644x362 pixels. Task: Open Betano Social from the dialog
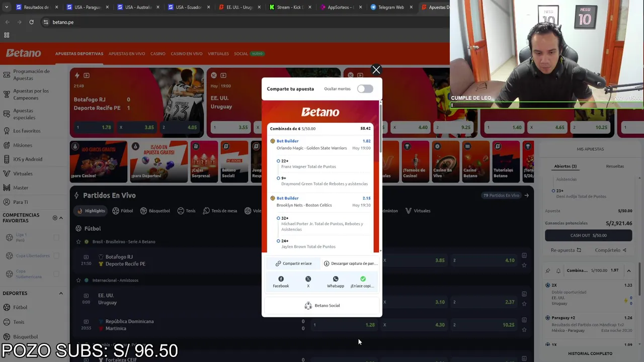point(322,306)
